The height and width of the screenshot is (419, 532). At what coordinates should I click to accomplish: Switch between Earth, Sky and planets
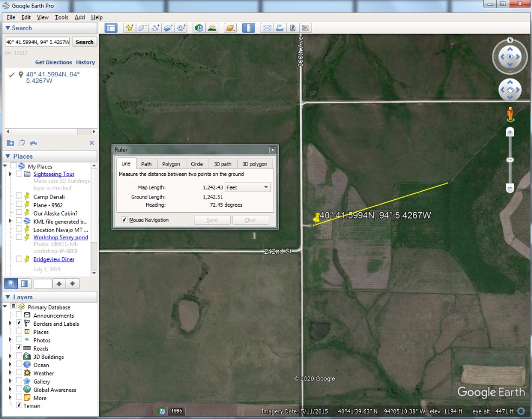[x=230, y=28]
